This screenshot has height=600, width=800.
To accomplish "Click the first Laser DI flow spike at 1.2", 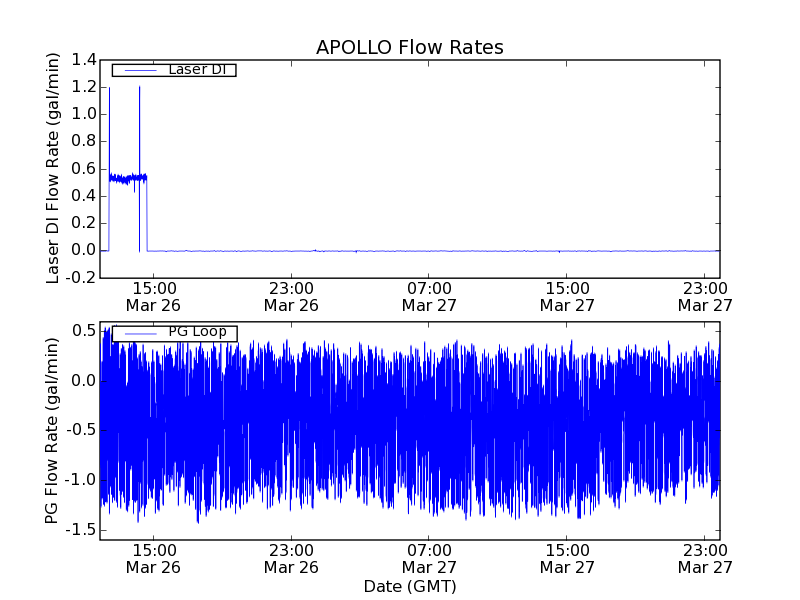I will point(109,130).
